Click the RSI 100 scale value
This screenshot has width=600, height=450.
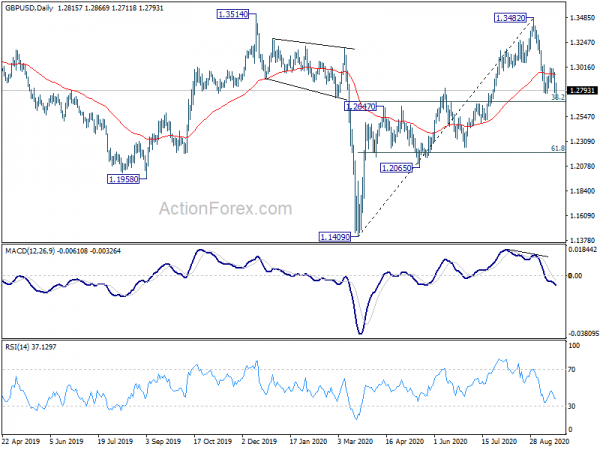575,346
